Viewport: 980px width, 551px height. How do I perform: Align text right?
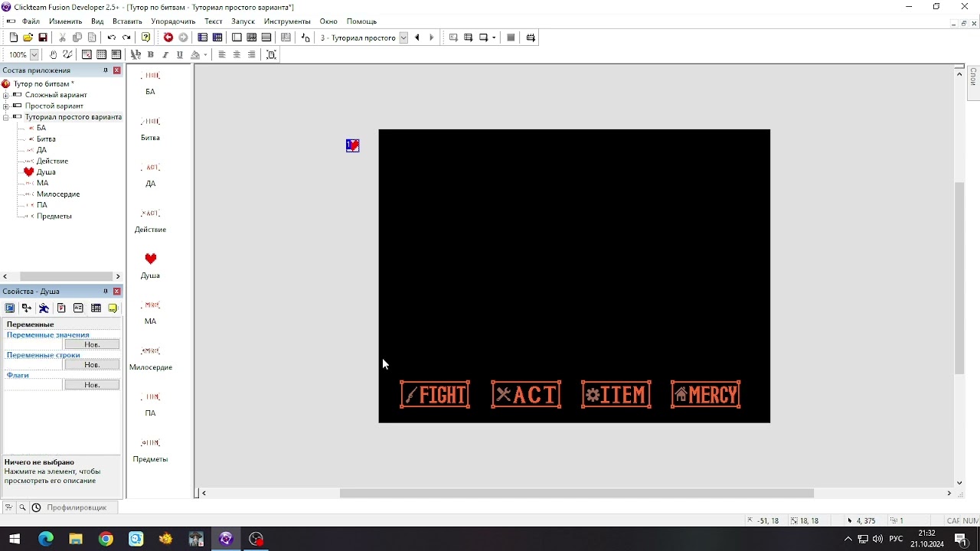tap(251, 54)
